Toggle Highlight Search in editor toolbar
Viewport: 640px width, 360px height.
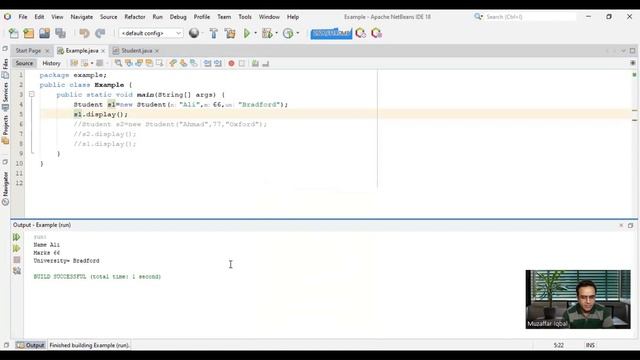point(149,63)
